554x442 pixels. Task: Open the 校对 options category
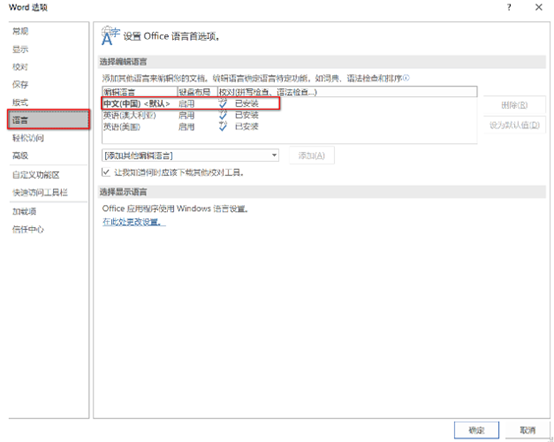[20, 67]
